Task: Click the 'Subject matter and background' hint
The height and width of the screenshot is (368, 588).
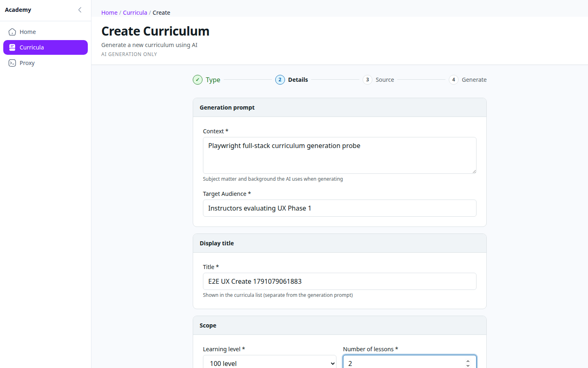Action: point(273,179)
